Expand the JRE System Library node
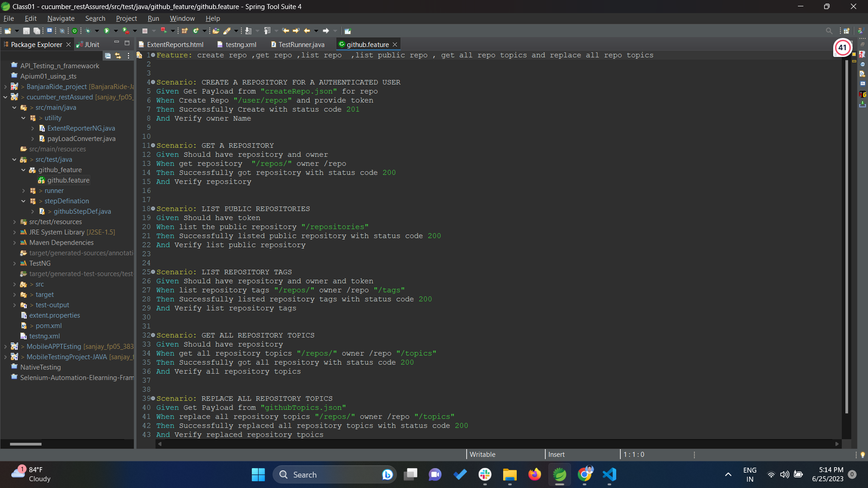868x488 pixels. tap(14, 232)
